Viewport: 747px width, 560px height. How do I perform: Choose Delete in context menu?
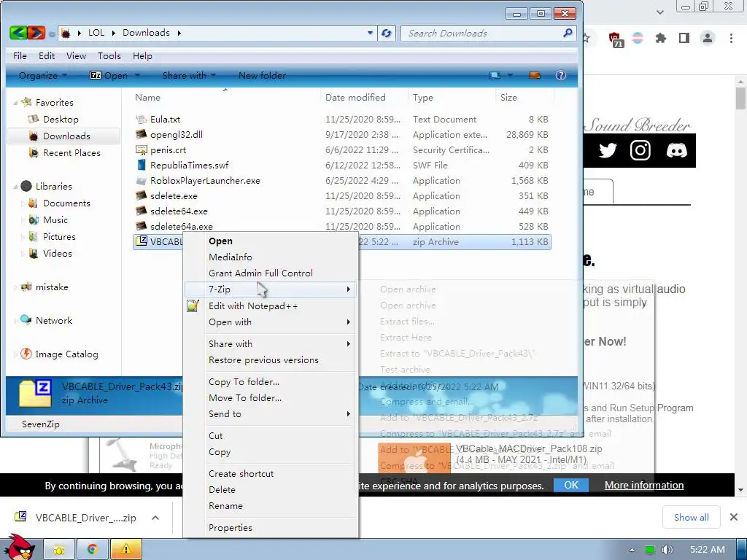(x=222, y=489)
